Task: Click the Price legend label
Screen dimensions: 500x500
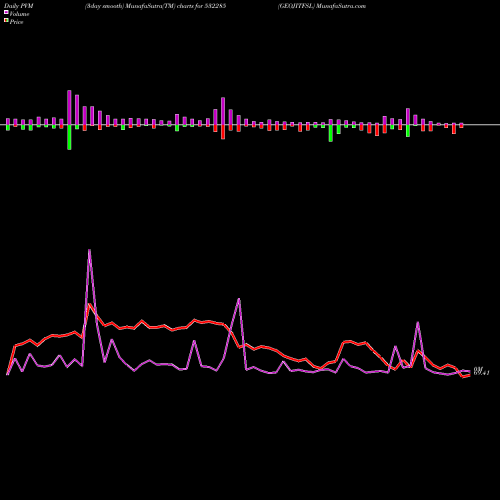Action: (x=16, y=22)
